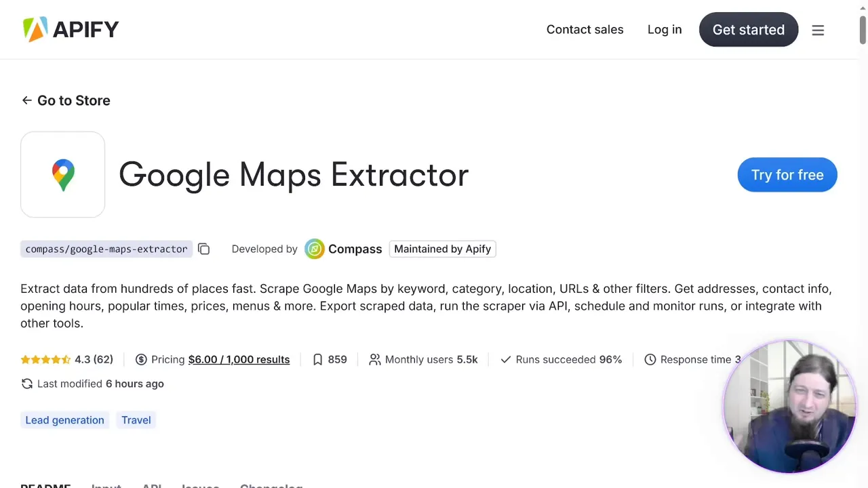This screenshot has height=488, width=868.
Task: Click the 4.3 (62) rating text
Action: pyautogui.click(x=94, y=359)
